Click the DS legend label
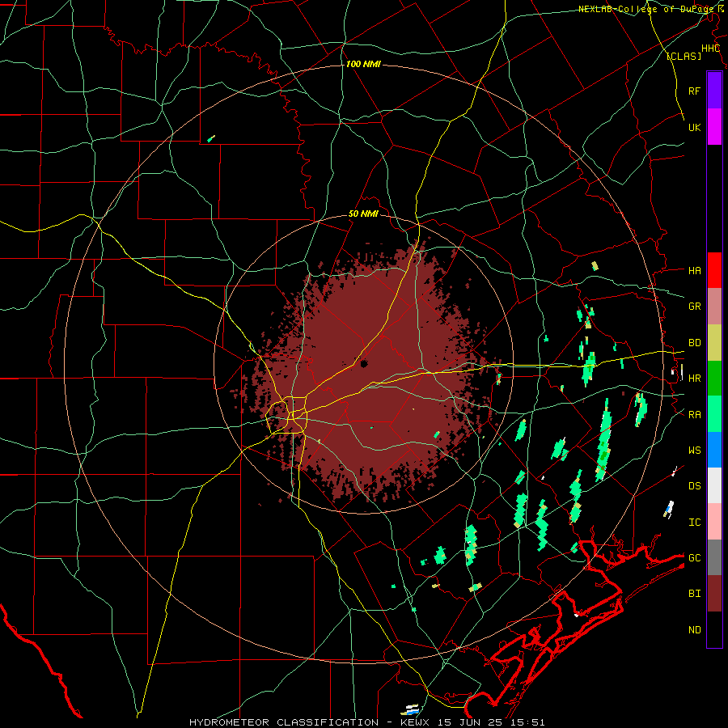728x728 pixels. (694, 486)
